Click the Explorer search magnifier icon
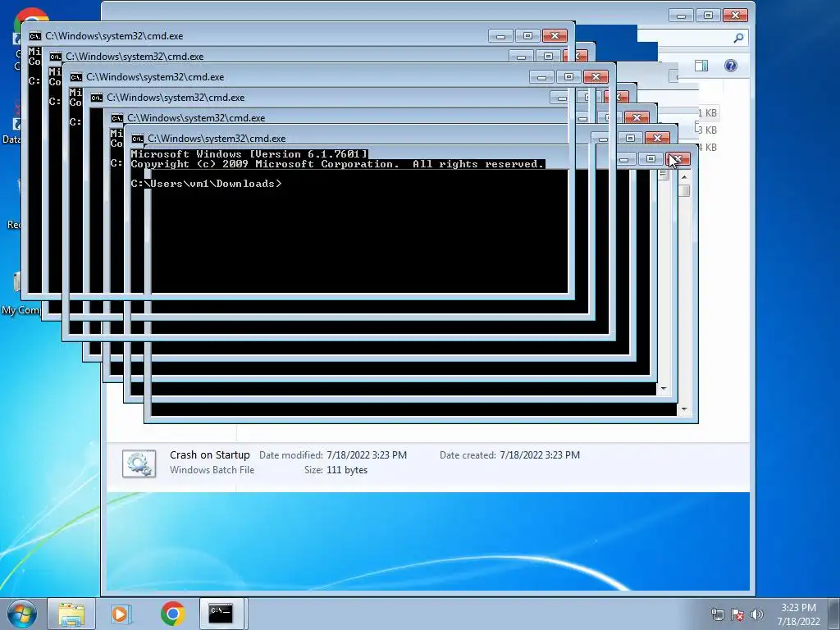Screen dimensions: 840x630 pyautogui.click(x=738, y=38)
